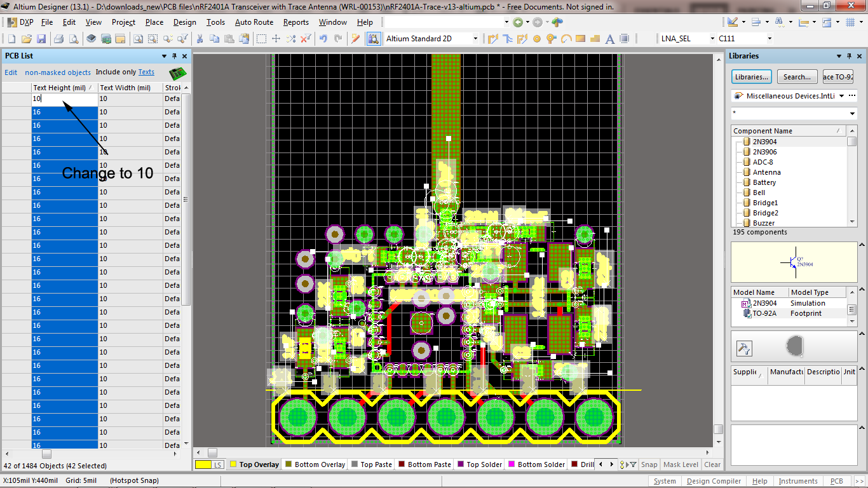Click the Bottom Solder magenta color swatch
The height and width of the screenshot is (488, 868).
[512, 464]
